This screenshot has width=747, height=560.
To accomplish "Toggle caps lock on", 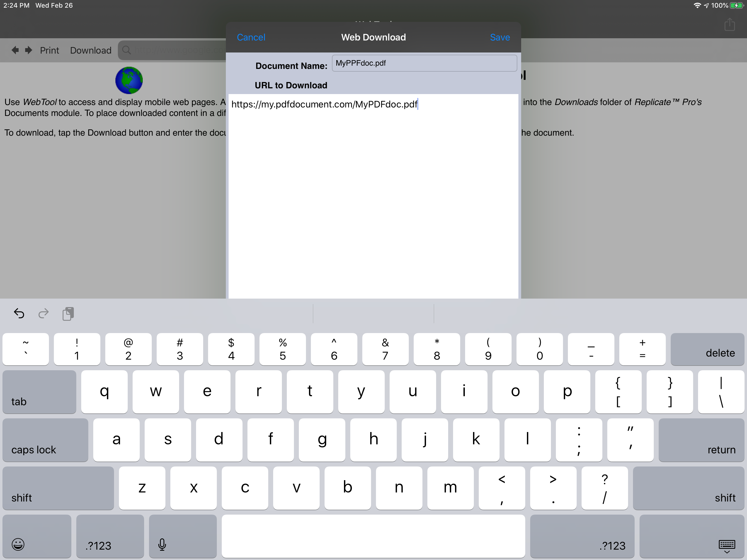I will point(45,440).
